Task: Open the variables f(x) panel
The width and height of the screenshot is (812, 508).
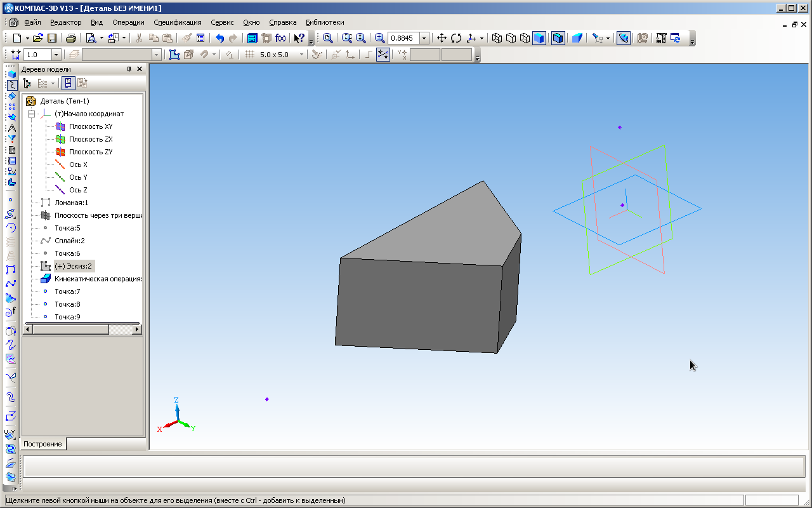Action: [x=280, y=38]
